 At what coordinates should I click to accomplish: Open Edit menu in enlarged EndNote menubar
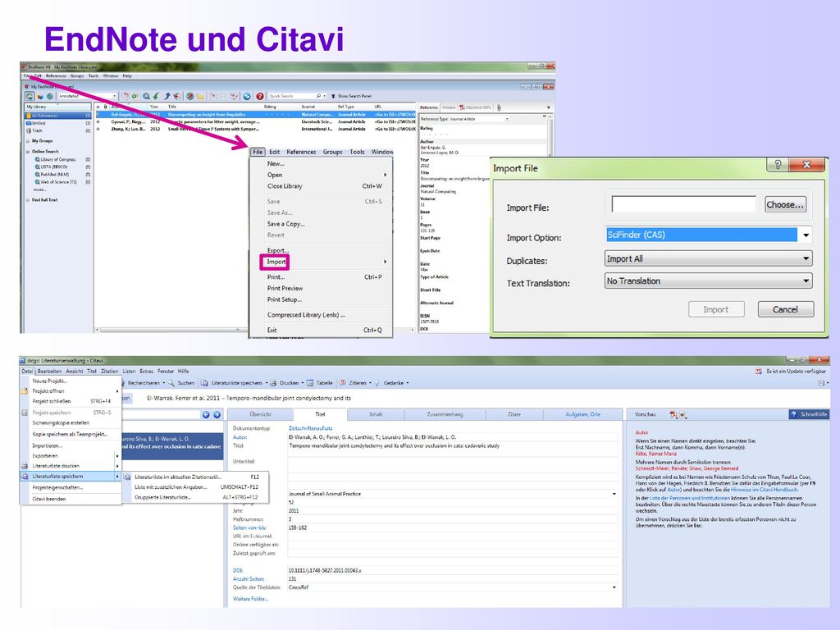[x=274, y=152]
